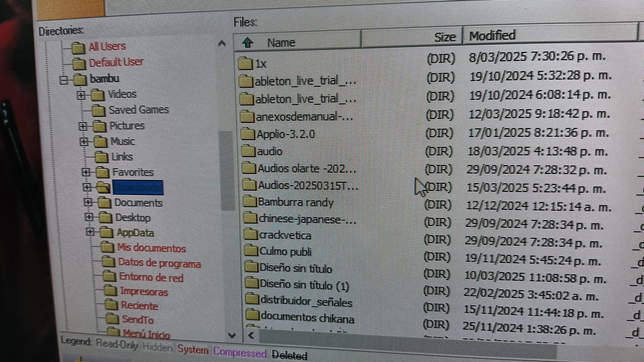Click the date '12/12/2024 12:15:14 a. m.'
This screenshot has width=644, height=362.
(539, 206)
